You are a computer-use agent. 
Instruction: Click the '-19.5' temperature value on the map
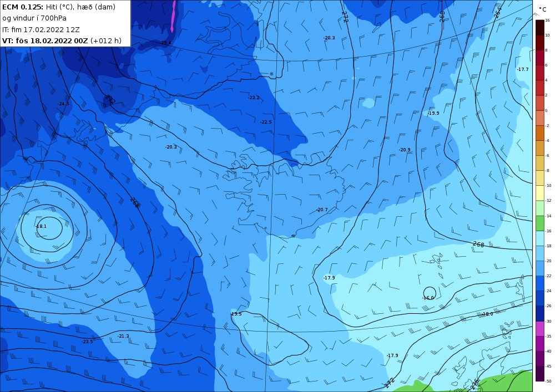236,314
